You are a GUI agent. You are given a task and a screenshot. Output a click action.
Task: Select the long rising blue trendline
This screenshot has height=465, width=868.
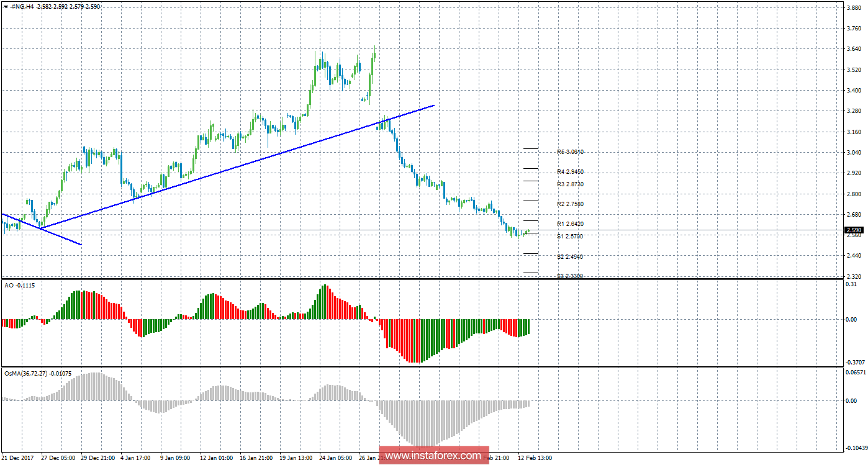tap(236, 168)
